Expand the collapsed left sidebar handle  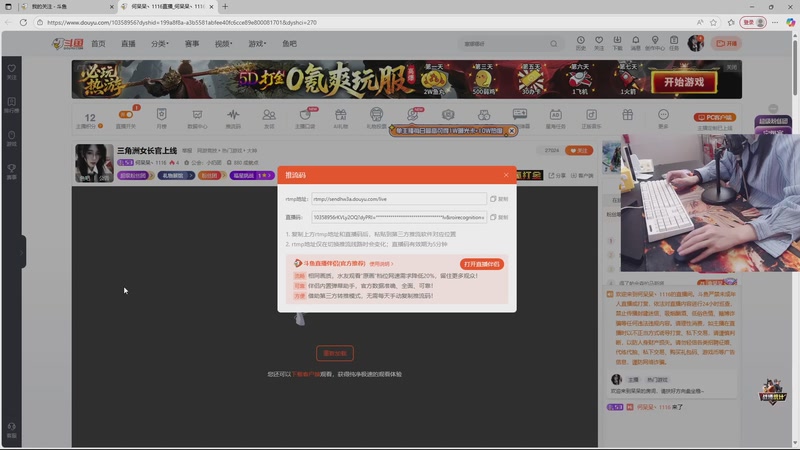click(x=22, y=252)
